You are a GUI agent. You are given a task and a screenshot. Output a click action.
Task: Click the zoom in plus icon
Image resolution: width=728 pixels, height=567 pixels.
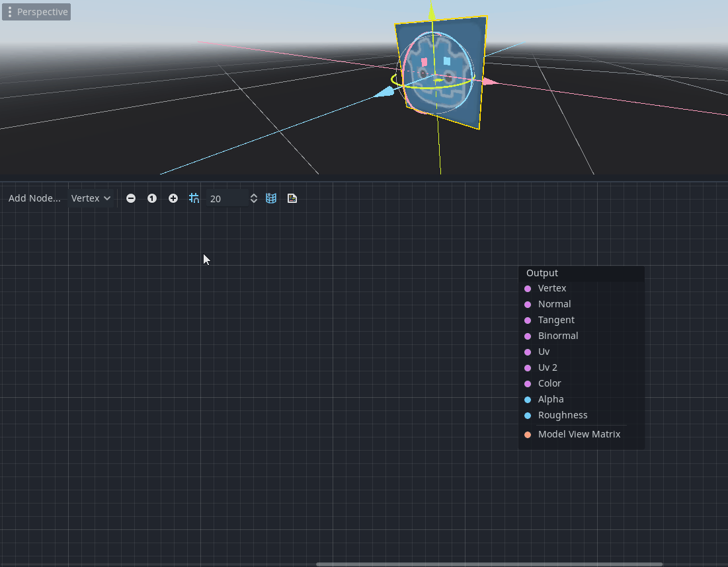173,198
